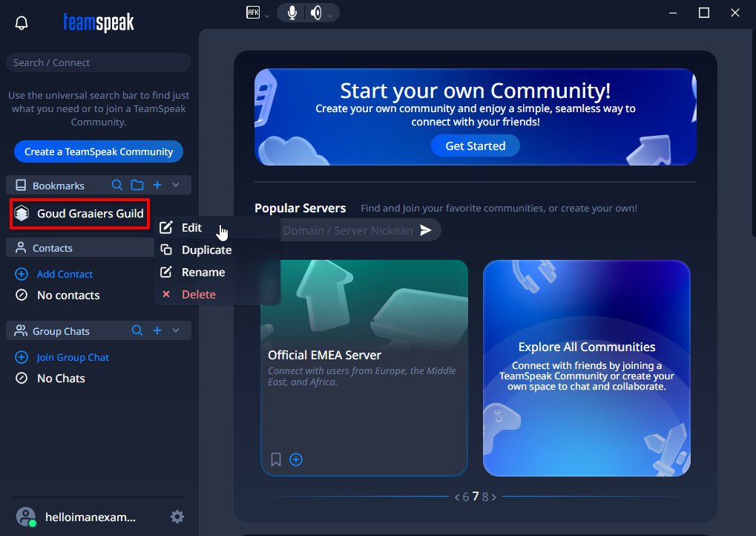Open the Official EMEA Server card
This screenshot has width=756, height=536.
364,368
